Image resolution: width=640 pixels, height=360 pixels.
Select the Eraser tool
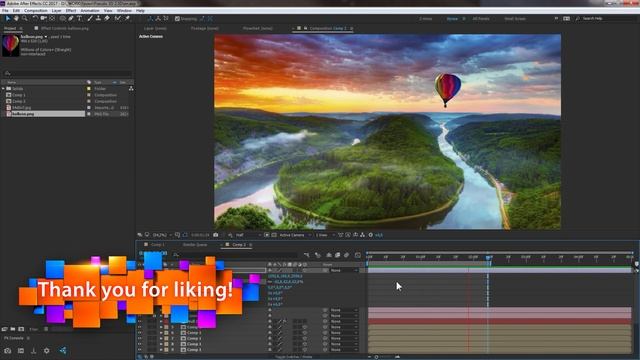[x=107, y=18]
